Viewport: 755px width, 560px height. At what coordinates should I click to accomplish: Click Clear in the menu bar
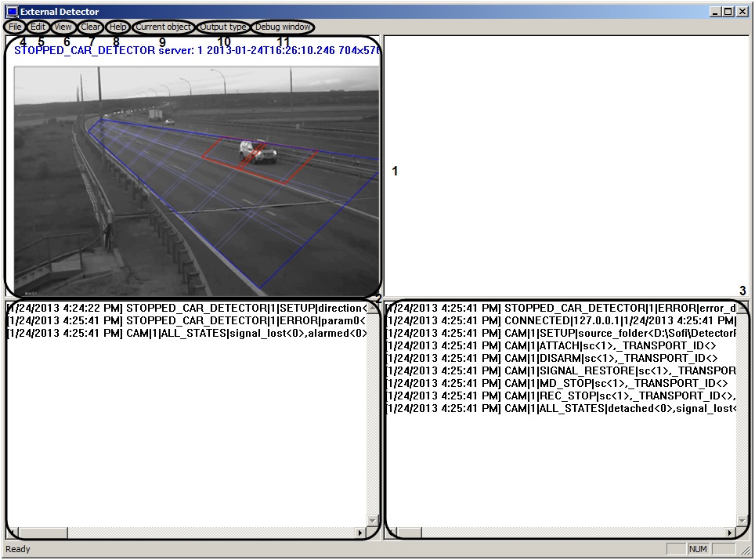[91, 27]
